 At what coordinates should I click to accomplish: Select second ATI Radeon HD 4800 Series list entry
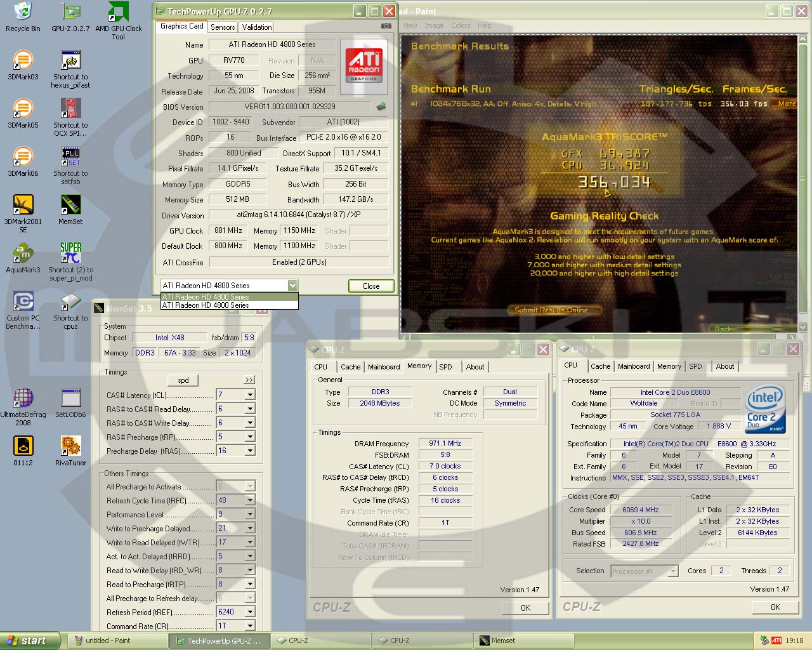pyautogui.click(x=229, y=305)
